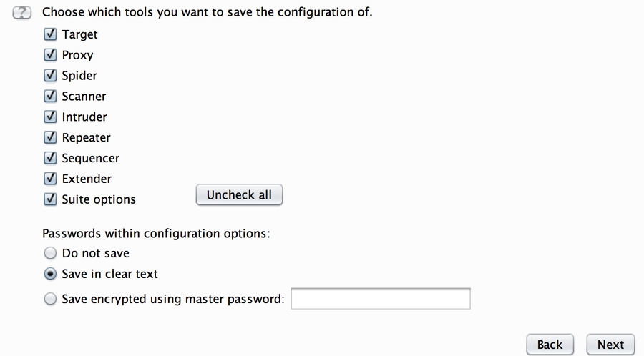The height and width of the screenshot is (356, 644).
Task: Click the help question mark icon
Action: pyautogui.click(x=24, y=13)
